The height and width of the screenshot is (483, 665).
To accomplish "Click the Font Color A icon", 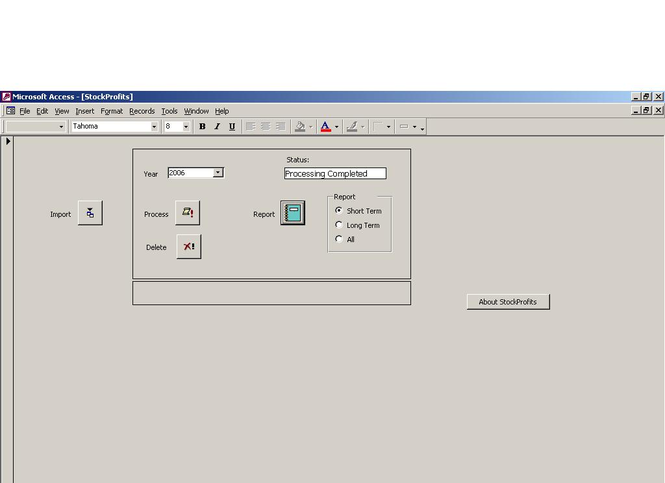I will (x=325, y=126).
